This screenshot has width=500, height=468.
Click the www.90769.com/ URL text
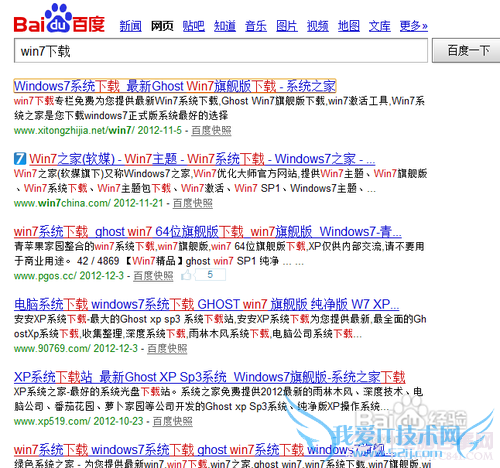click(x=52, y=348)
